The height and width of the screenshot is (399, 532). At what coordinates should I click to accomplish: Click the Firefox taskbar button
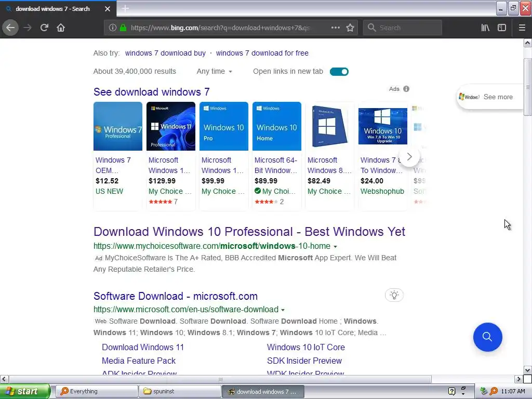tap(263, 391)
